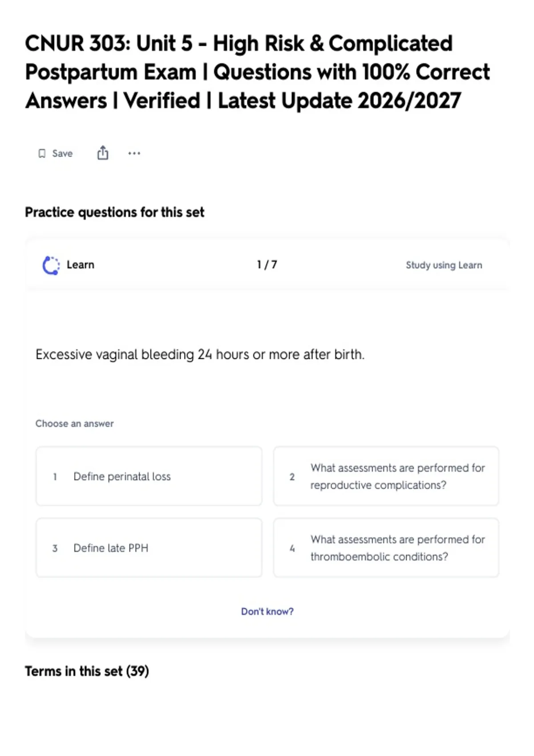Click the 'Don't know?' link

[267, 611]
